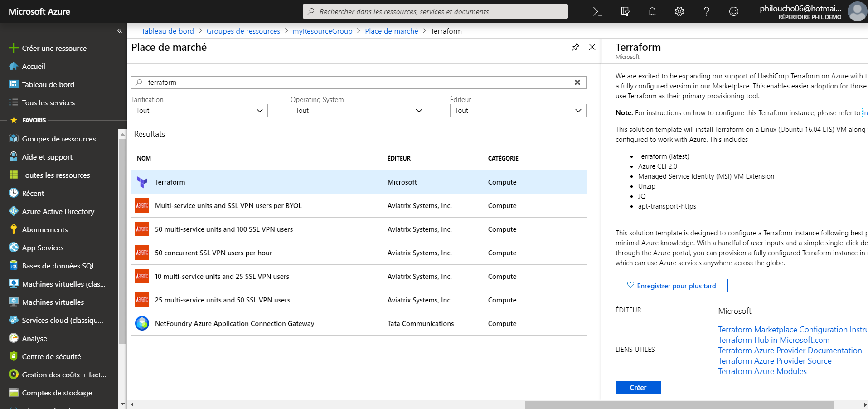Viewport: 868px width, 409px height.
Task: Focus the marketplace terraform search field
Action: pos(359,83)
